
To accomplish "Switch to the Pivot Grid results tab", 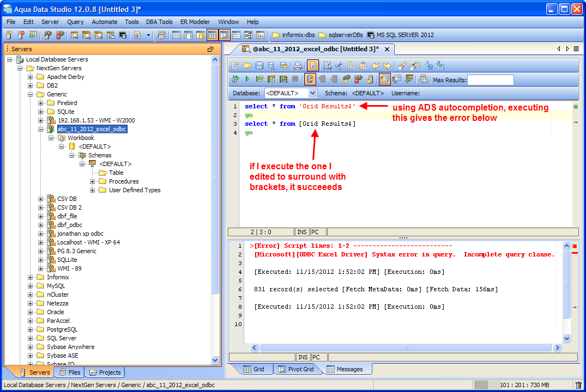I will tap(296, 369).
